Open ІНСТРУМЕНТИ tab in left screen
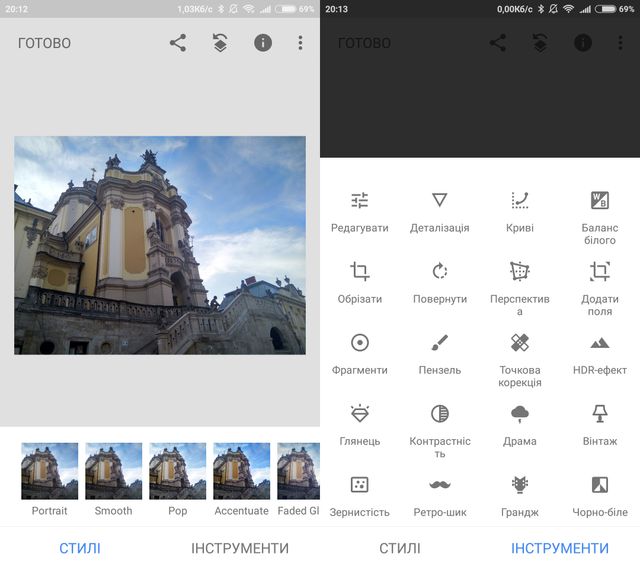The image size is (640, 569). [240, 548]
